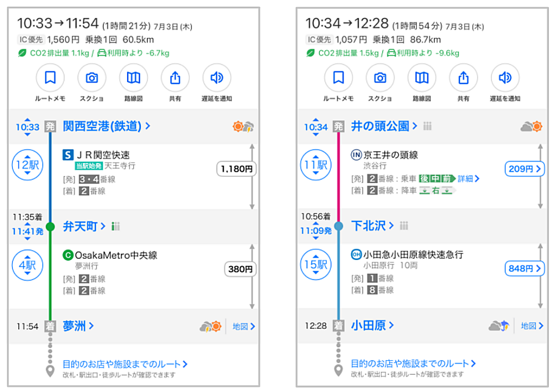The width and height of the screenshot is (555, 392).
Task: Expand the 15駅 stop list on 小田急線
Action: [316, 264]
